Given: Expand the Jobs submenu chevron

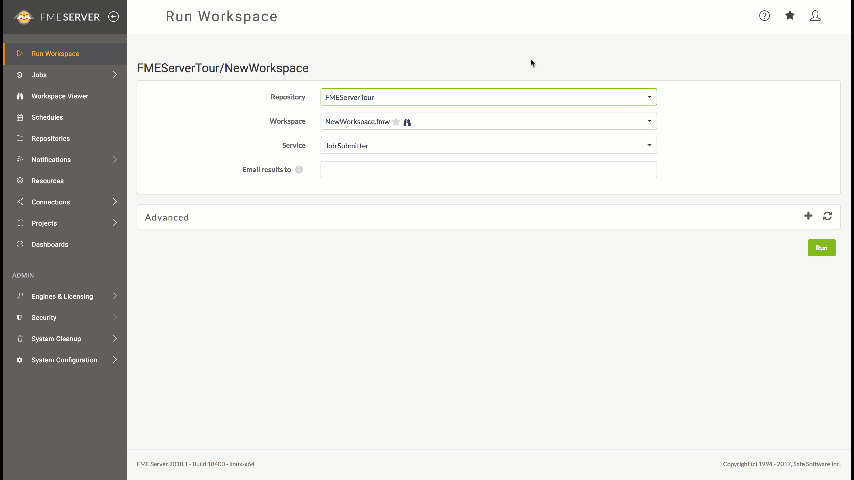Looking at the screenshot, I should 115,75.
